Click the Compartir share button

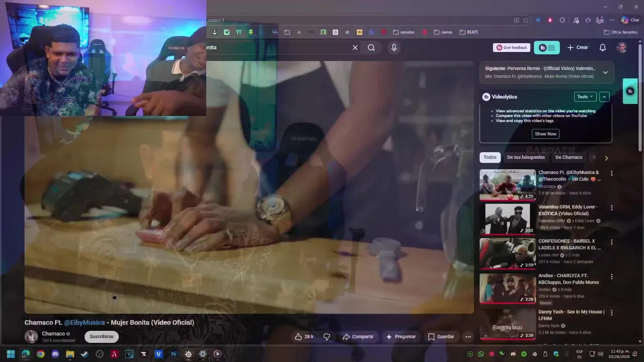click(x=358, y=337)
